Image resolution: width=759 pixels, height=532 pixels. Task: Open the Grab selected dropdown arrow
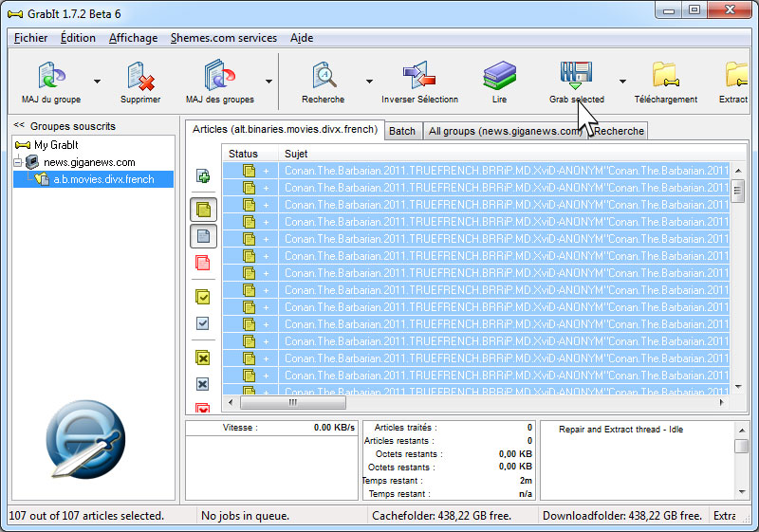622,82
